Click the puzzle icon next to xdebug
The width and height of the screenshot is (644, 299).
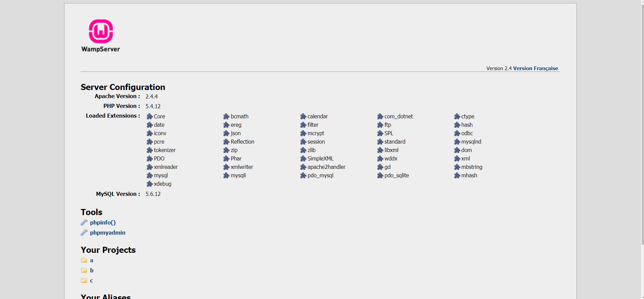pyautogui.click(x=150, y=184)
